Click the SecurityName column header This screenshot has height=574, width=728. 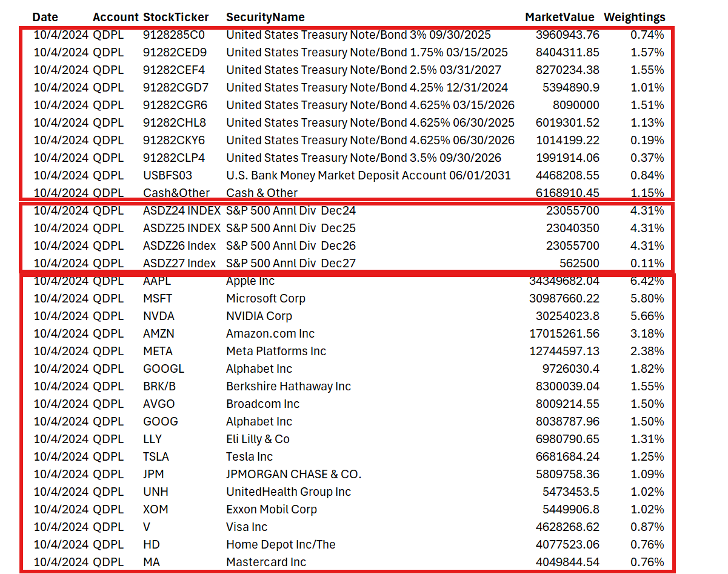pos(265,17)
